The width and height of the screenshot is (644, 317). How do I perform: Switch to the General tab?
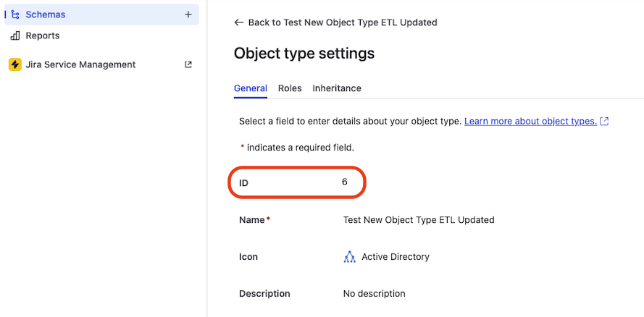pos(251,88)
